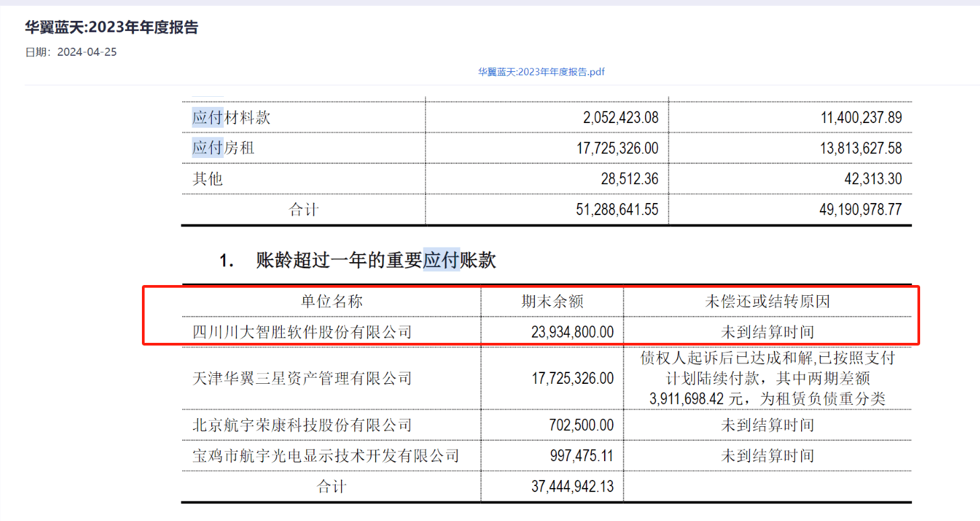Screen dimensions: 980x521
Task: Click the 未偿还或结转原因 column header
Action: (767, 301)
